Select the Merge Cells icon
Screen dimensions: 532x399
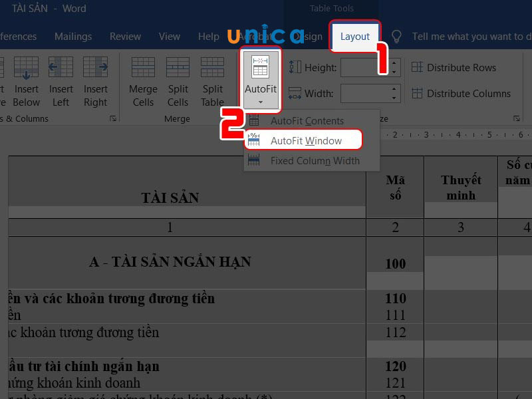tap(143, 68)
